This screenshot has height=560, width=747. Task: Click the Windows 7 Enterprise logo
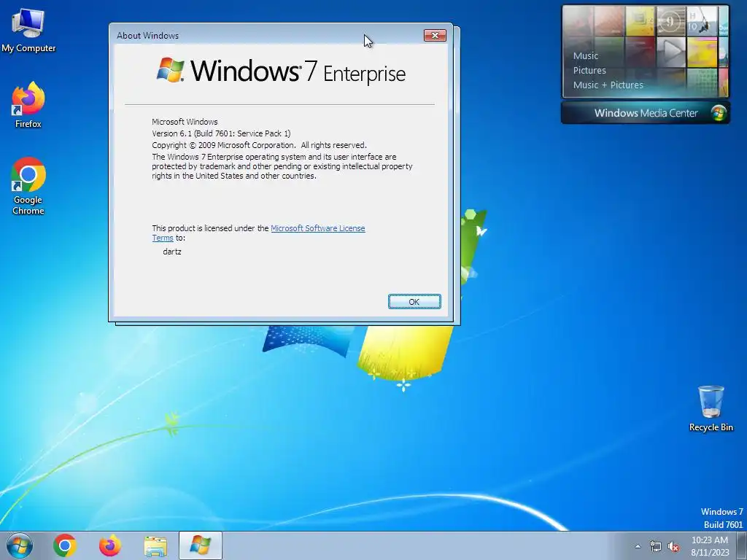(x=281, y=71)
